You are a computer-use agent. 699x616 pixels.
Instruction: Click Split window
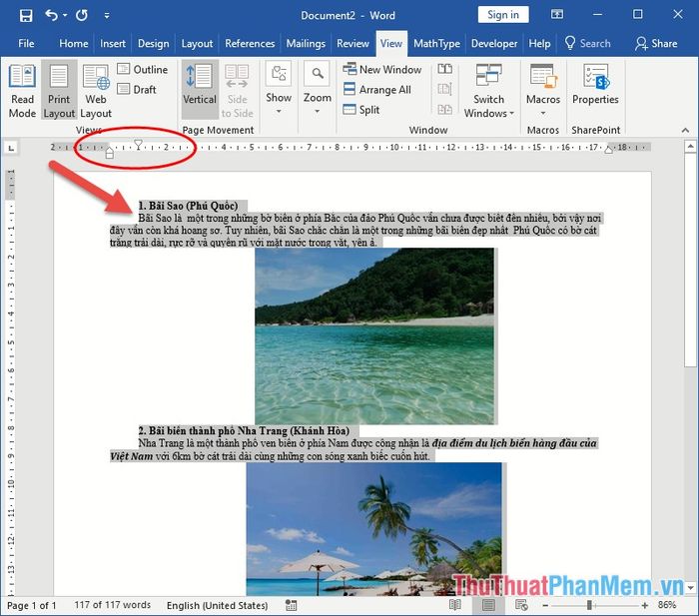361,110
